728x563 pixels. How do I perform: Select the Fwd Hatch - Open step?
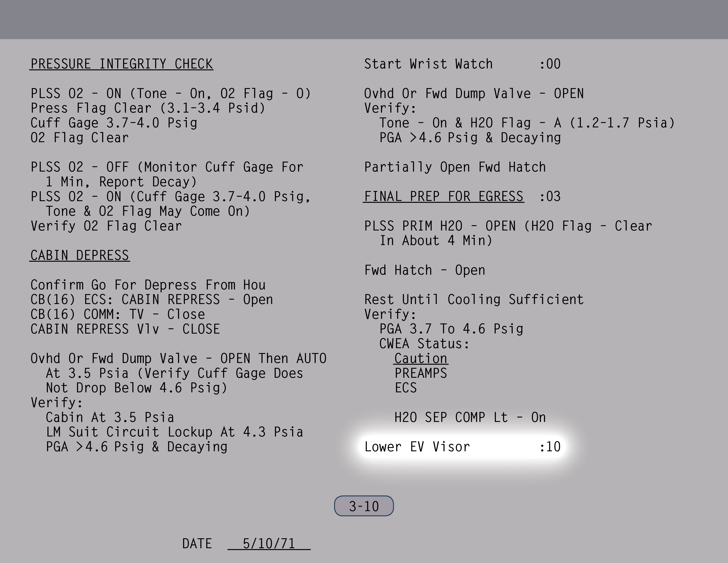tap(425, 270)
